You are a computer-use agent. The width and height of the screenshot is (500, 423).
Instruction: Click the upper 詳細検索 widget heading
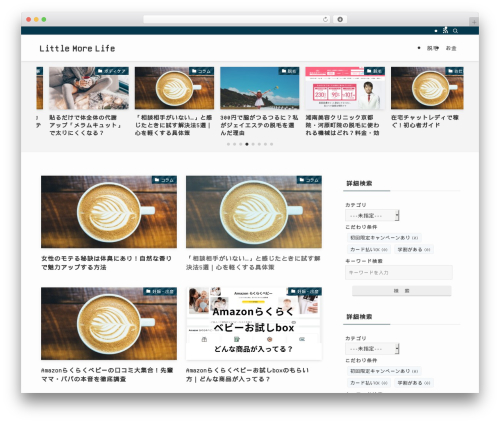pos(359,183)
